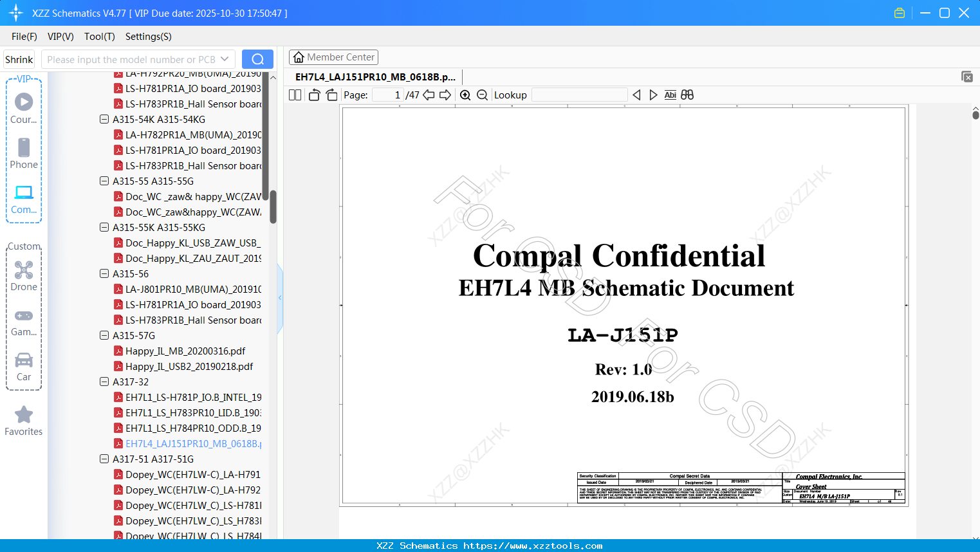Toggle the two-page view icon
The width and height of the screenshot is (980, 552).
click(x=295, y=95)
